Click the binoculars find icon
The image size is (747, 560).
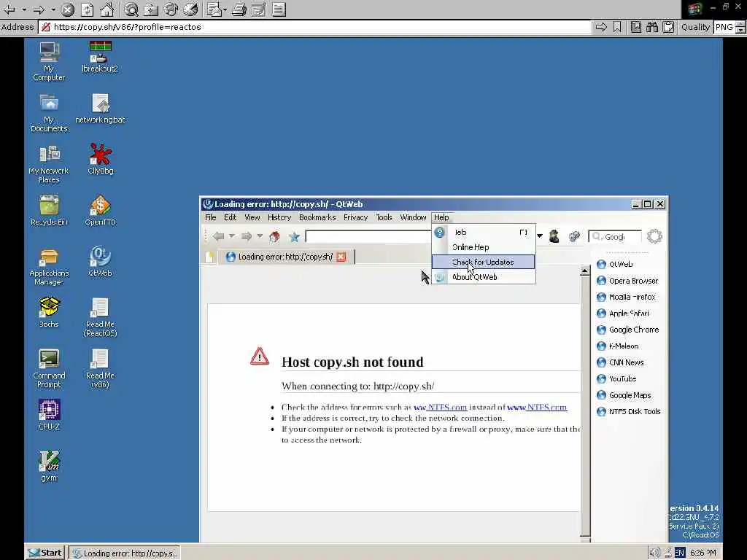651,27
